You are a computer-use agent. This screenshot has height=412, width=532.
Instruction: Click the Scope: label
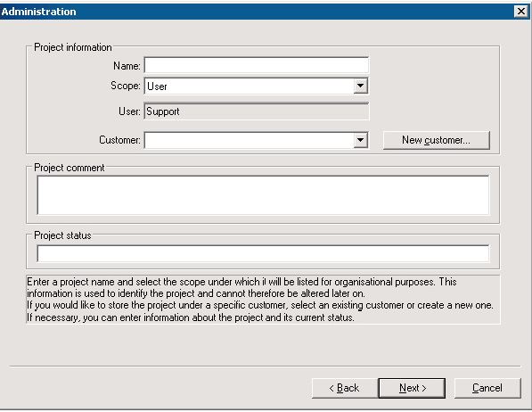[x=125, y=86]
